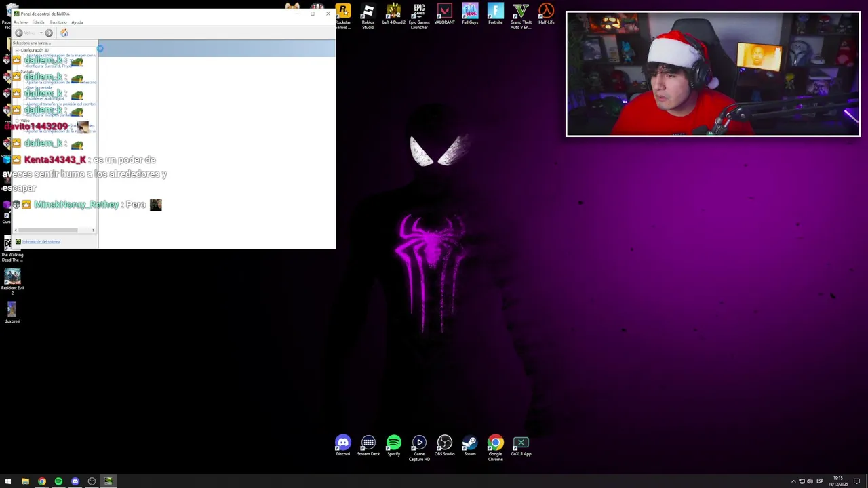Click the Home icon in NVIDIA toolbar
The width and height of the screenshot is (868, 488).
[64, 33]
